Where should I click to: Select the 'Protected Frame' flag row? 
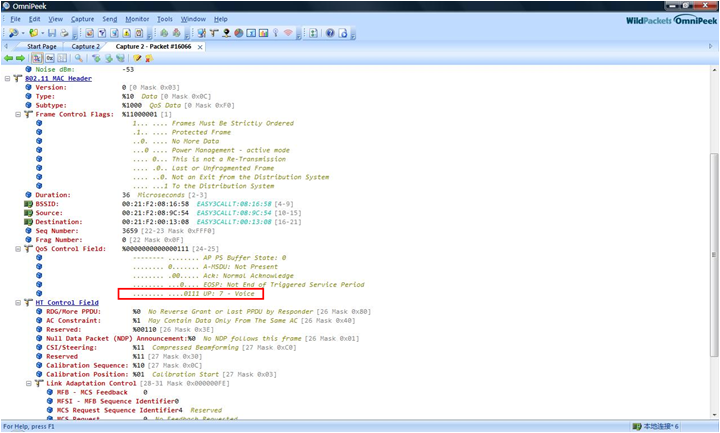[x=182, y=132]
